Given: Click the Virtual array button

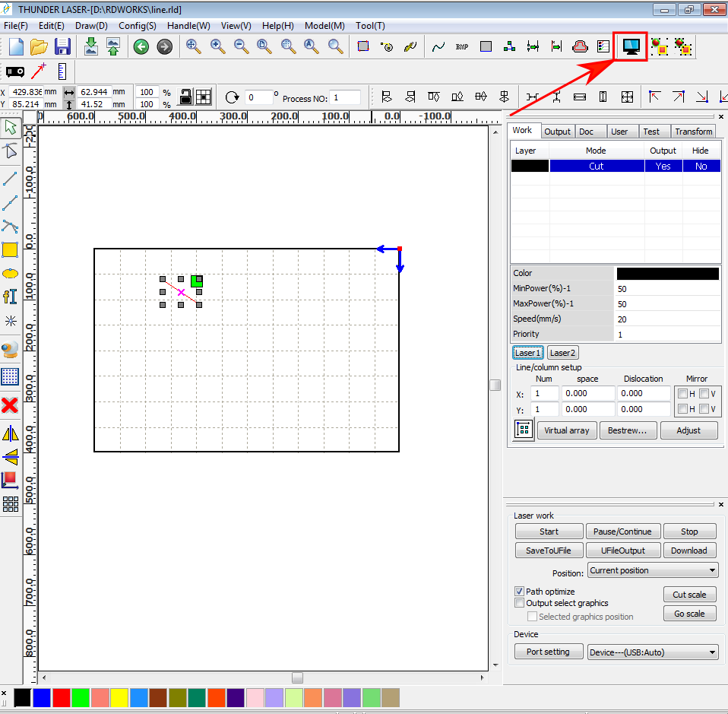Looking at the screenshot, I should pos(567,430).
